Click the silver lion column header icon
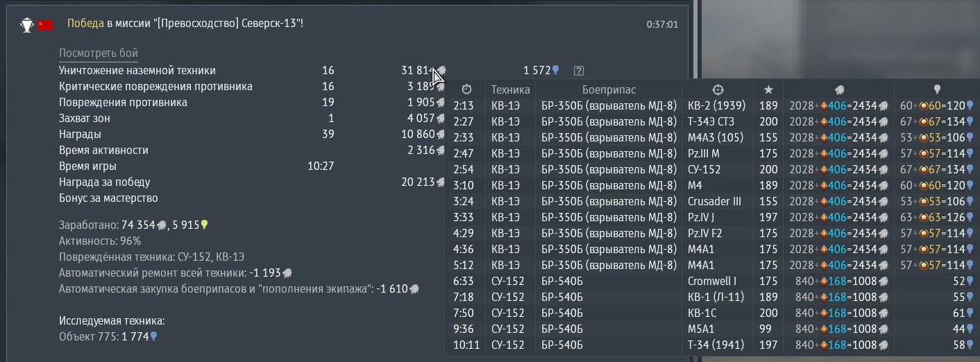The width and height of the screenshot is (980, 362). click(839, 89)
